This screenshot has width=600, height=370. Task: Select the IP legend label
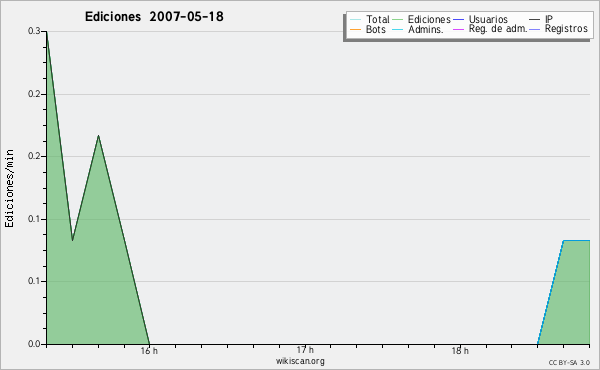coord(549,19)
